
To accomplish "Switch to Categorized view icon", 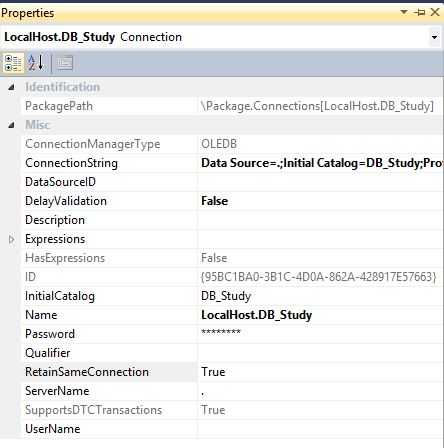I will pos(13,63).
